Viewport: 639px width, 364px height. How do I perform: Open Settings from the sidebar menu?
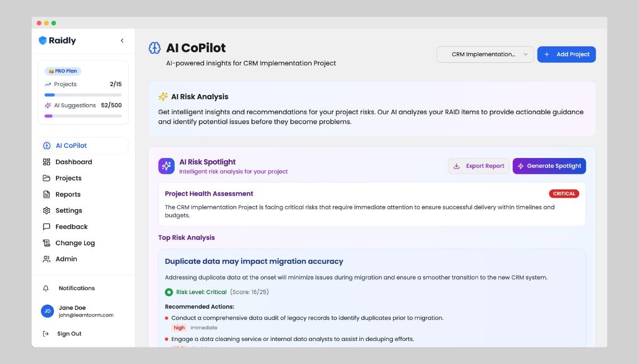coord(68,211)
